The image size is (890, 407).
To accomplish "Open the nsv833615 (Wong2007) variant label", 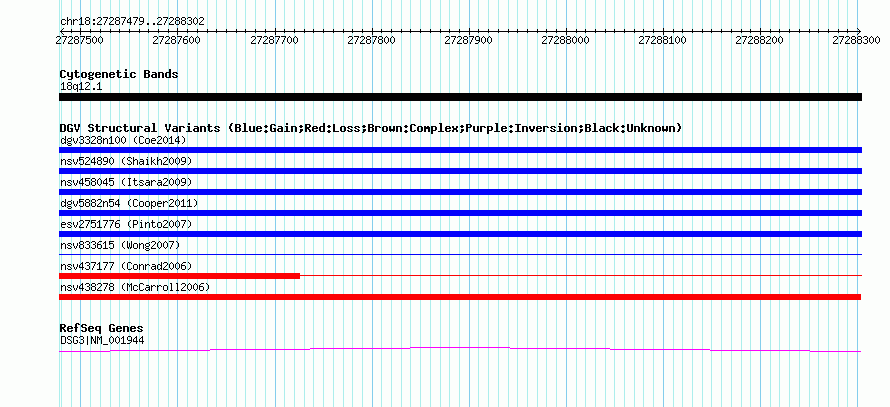I will coord(120,245).
